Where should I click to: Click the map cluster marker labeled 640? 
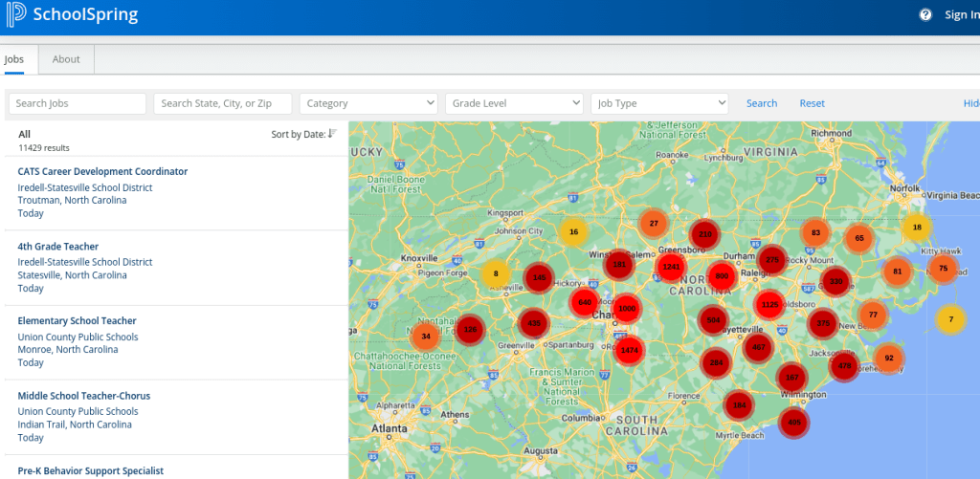tap(585, 302)
